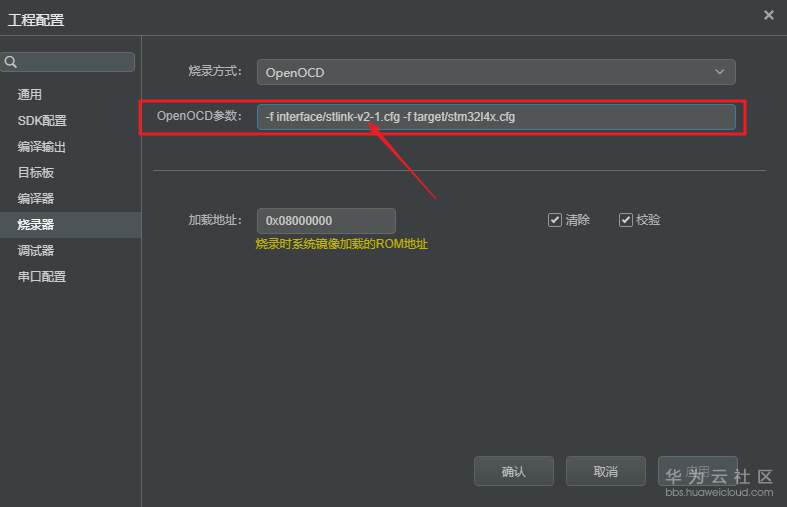Image resolution: width=787 pixels, height=507 pixels.
Task: Open the 串口配置 settings page
Action: click(42, 277)
